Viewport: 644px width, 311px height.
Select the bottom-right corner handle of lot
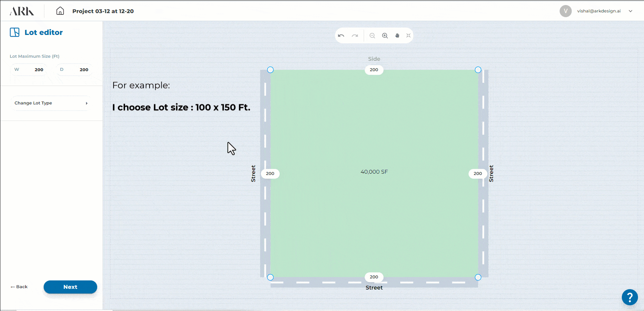(x=478, y=277)
